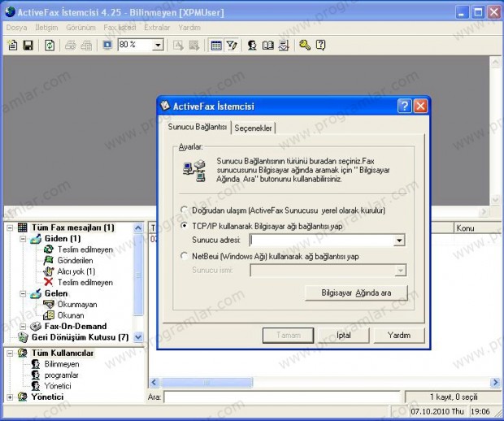Screen dimensions: 504x421
Task: Open the Görünüm menu
Action: 80,28
